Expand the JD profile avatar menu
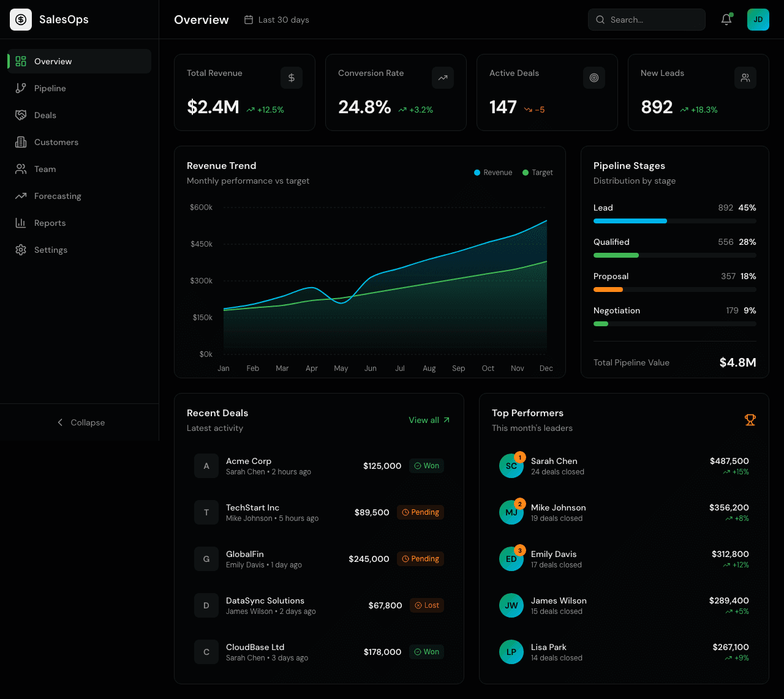 [758, 20]
